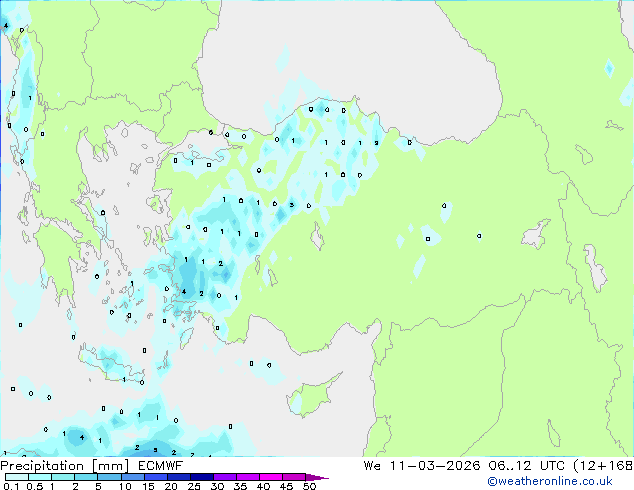Select the 0.1–0.5 mm legend color swatch
The image size is (634, 490).
pos(17,477)
